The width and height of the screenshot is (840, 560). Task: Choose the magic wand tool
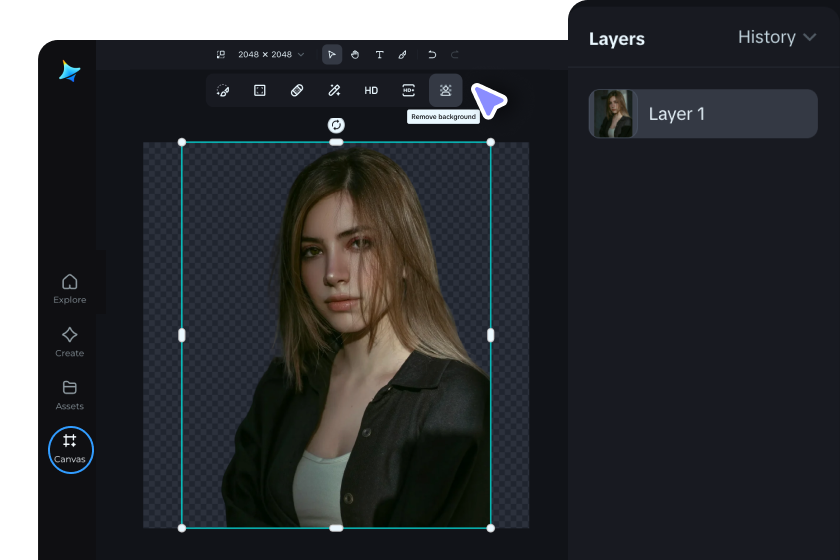coord(334,90)
